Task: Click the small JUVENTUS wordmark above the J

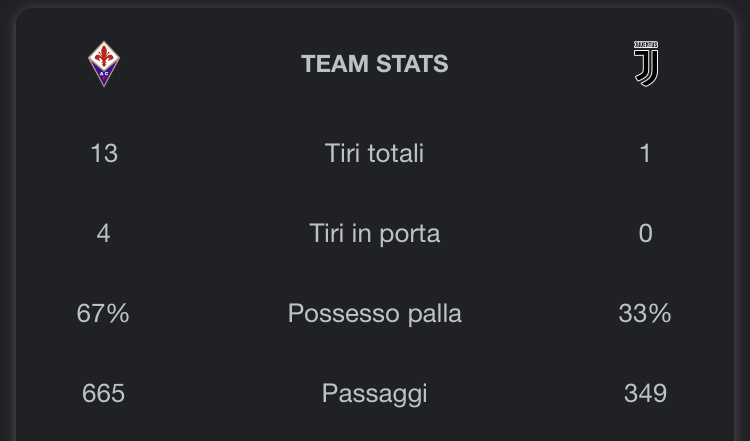Action: coord(646,44)
